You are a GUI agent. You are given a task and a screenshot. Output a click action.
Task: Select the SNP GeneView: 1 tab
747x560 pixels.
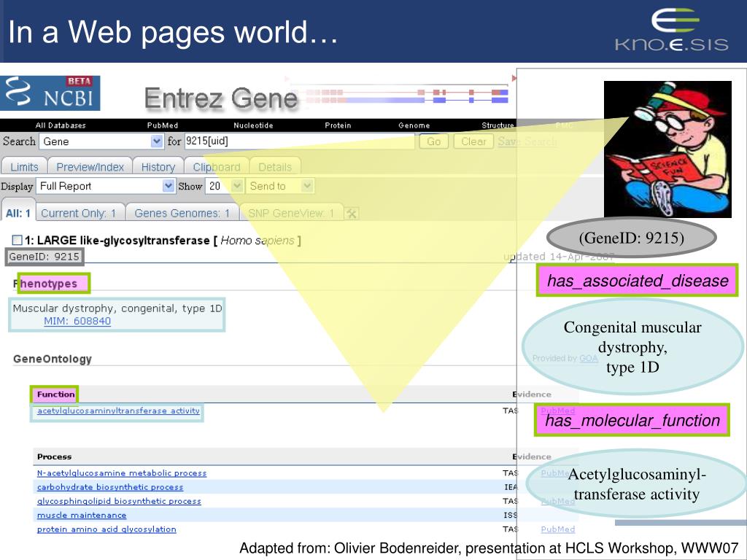click(x=291, y=214)
